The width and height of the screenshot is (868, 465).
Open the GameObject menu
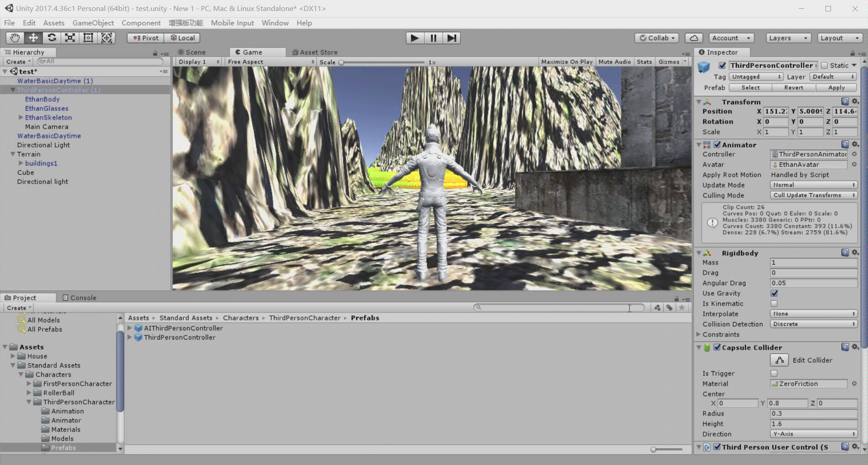point(93,23)
